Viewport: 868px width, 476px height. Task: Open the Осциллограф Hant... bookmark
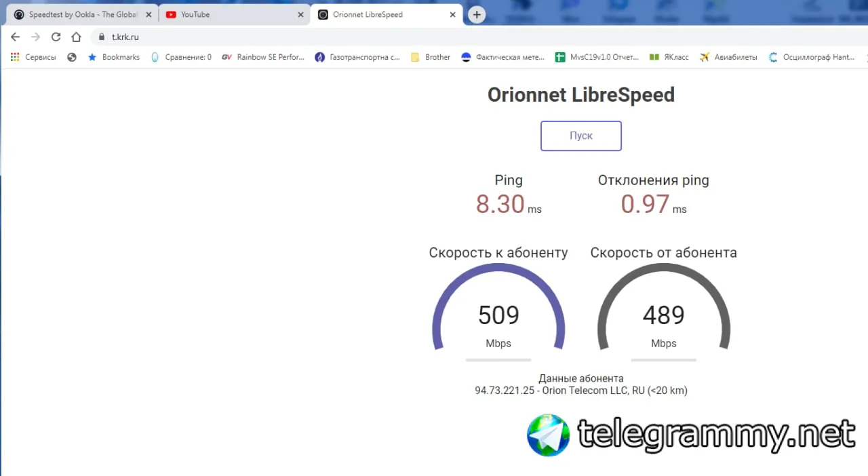pos(811,57)
